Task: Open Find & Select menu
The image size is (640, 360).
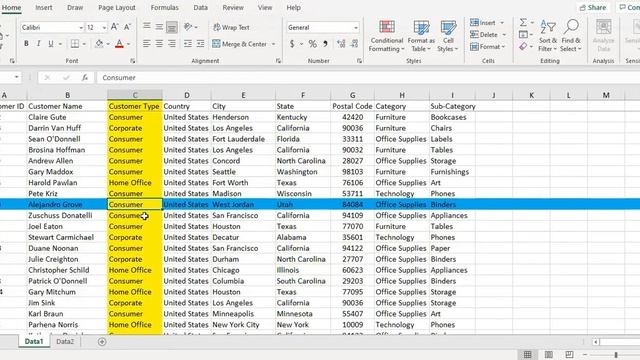Action: pos(571,36)
